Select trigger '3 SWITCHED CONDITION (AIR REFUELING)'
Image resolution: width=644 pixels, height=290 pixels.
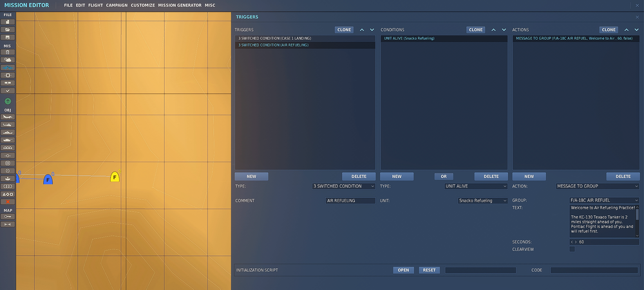[305, 45]
